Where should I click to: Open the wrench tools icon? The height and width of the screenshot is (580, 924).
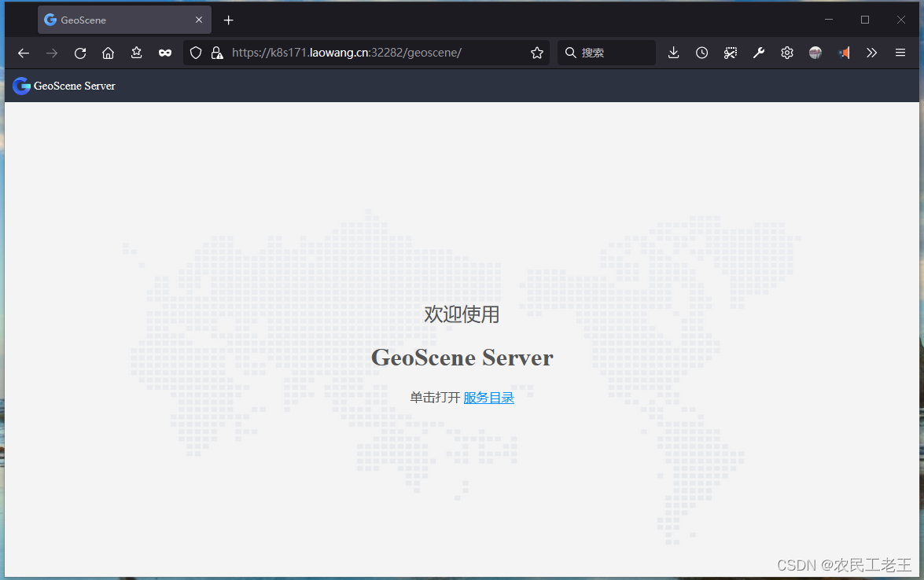(758, 53)
